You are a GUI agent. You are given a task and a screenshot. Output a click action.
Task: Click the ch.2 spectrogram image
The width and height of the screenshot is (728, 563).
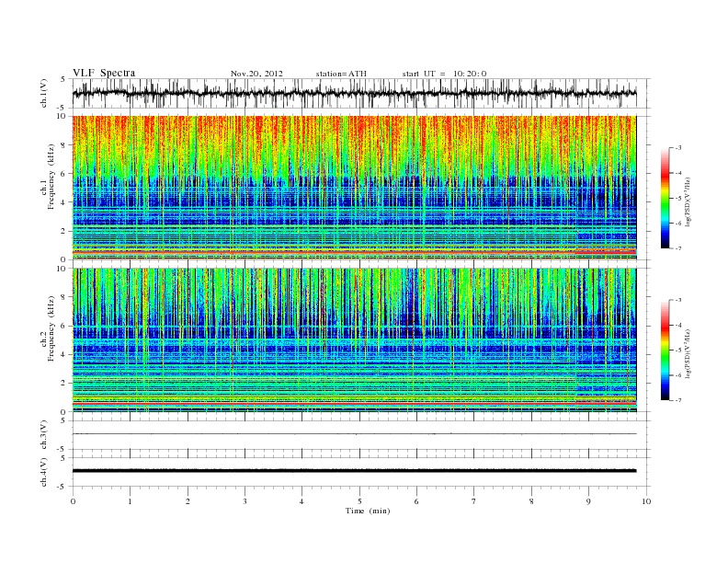pos(355,339)
